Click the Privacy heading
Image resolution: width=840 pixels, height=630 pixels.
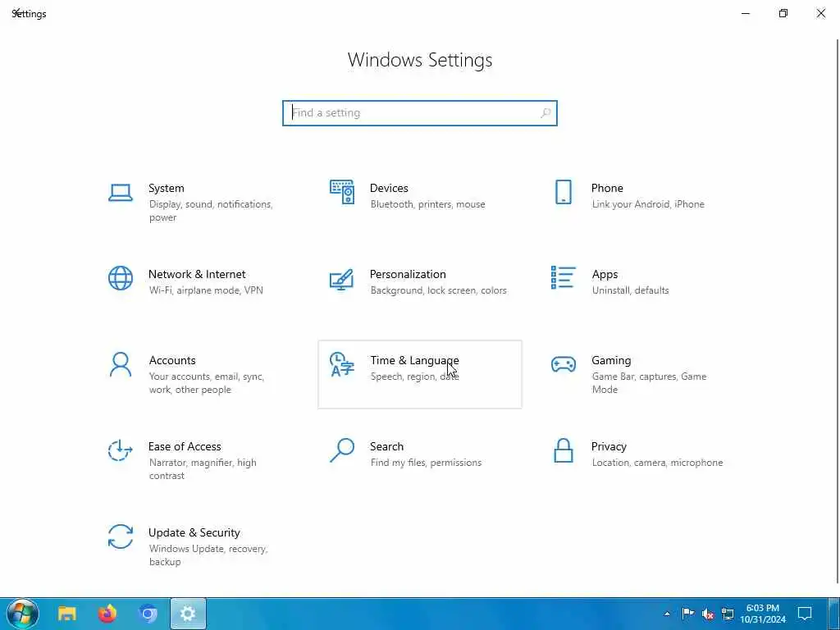[609, 447]
